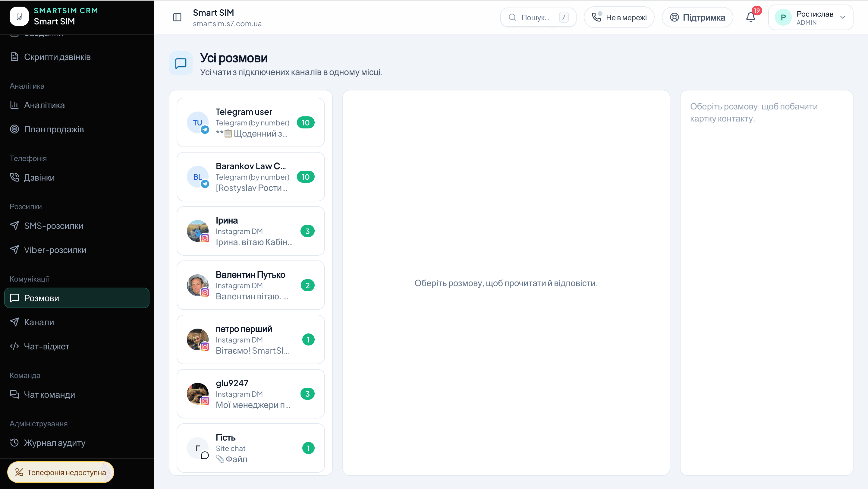The width and height of the screenshot is (868, 489).
Task: Click the TU Telegram user avatar
Action: (198, 123)
